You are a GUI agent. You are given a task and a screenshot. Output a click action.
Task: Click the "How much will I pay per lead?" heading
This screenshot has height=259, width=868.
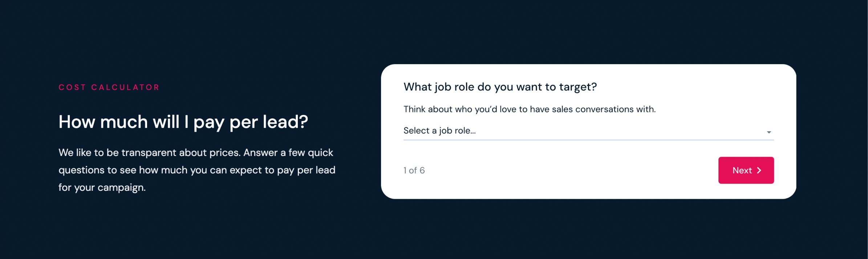pos(183,122)
